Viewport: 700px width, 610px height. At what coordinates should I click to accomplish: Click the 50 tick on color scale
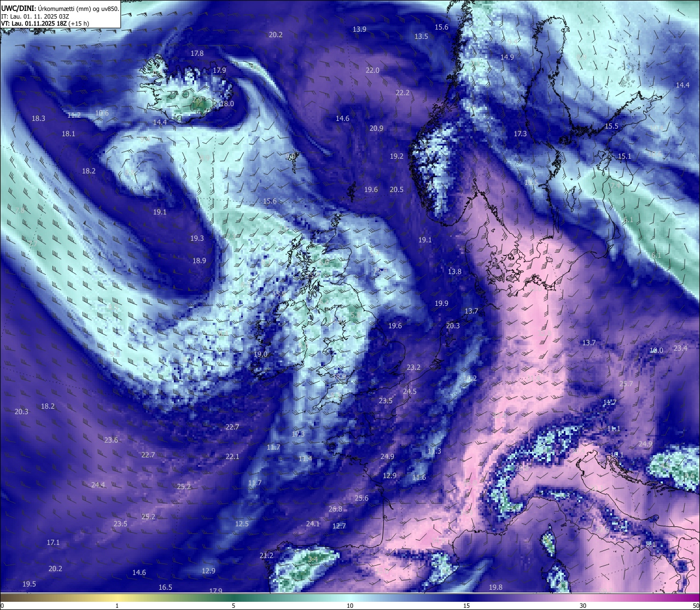tap(696, 606)
